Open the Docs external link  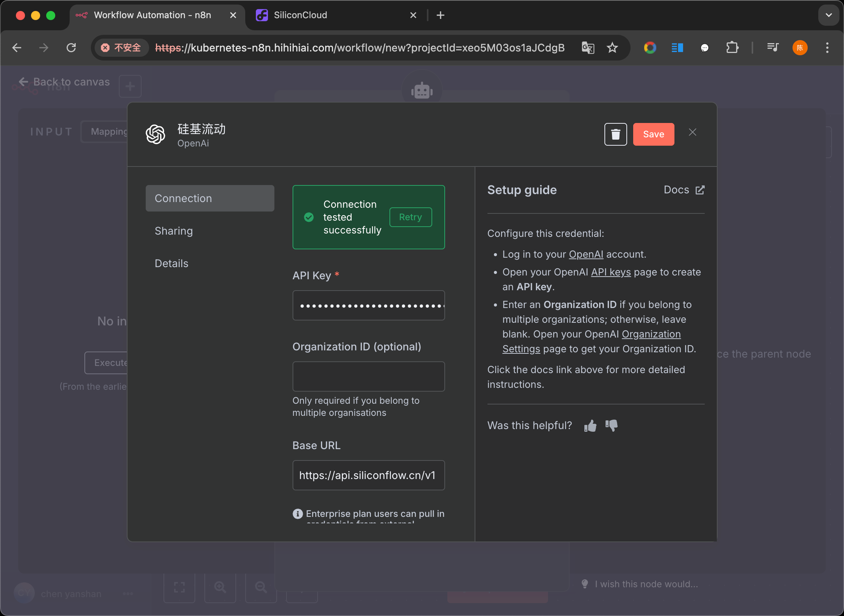pyautogui.click(x=684, y=190)
